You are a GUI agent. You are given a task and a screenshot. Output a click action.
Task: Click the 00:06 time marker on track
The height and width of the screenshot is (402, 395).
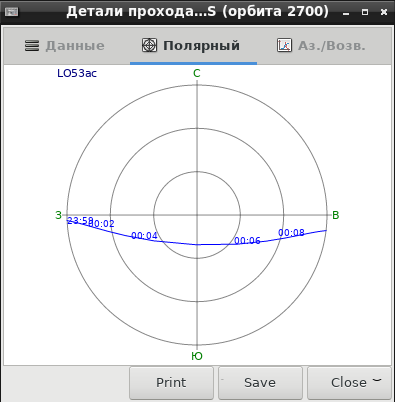pos(247,240)
